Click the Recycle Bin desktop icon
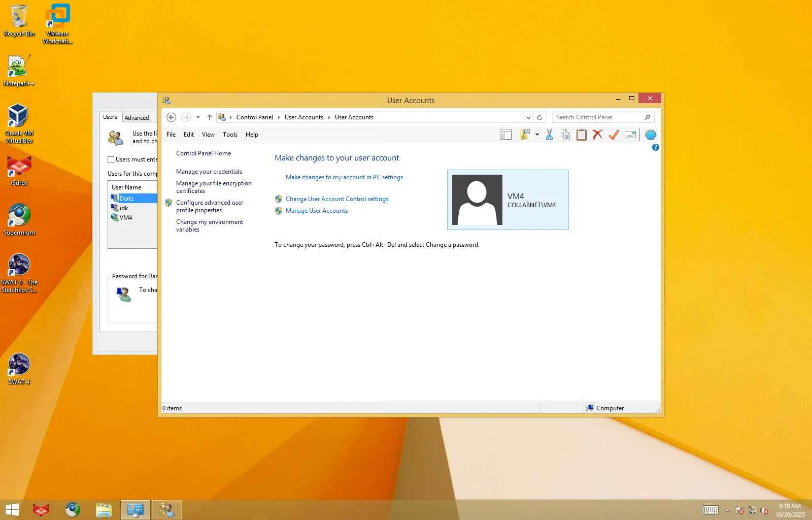Viewport: 812px width, 520px height. coord(19,21)
